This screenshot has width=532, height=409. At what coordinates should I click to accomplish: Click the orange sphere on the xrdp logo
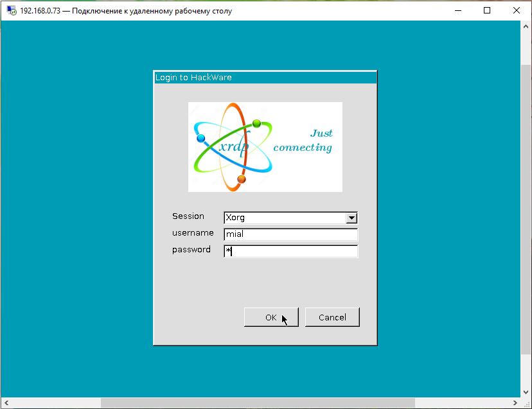tap(242, 179)
